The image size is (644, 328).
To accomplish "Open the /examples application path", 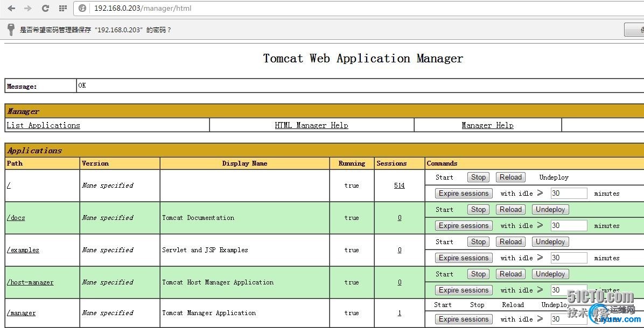I will [23, 250].
